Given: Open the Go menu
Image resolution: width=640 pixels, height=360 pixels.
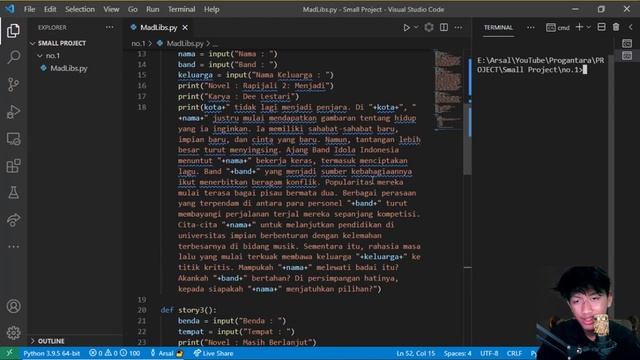Looking at the screenshot, I should click(133, 9).
